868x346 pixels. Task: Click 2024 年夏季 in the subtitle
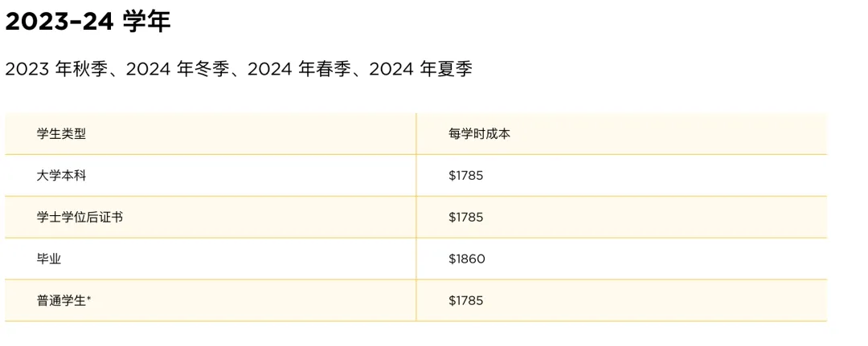[420, 70]
